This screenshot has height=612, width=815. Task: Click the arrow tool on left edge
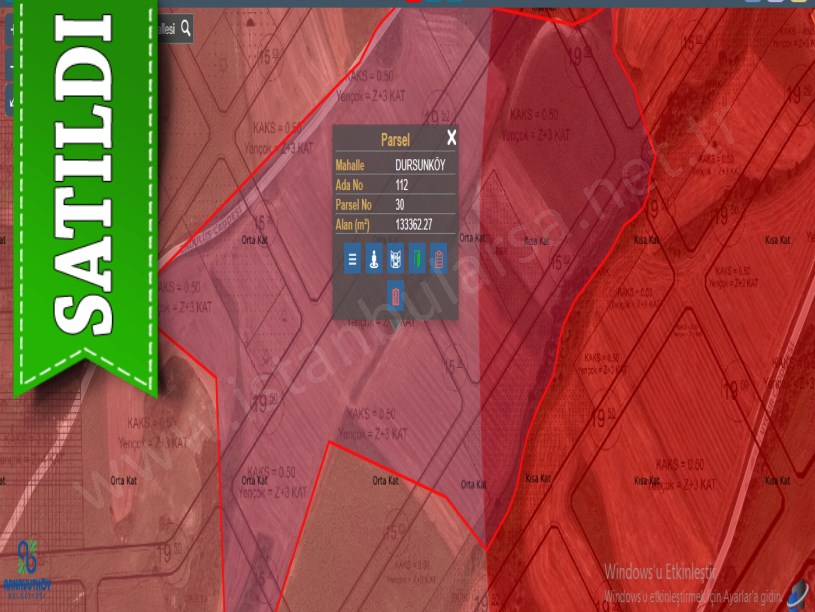[x=11, y=98]
